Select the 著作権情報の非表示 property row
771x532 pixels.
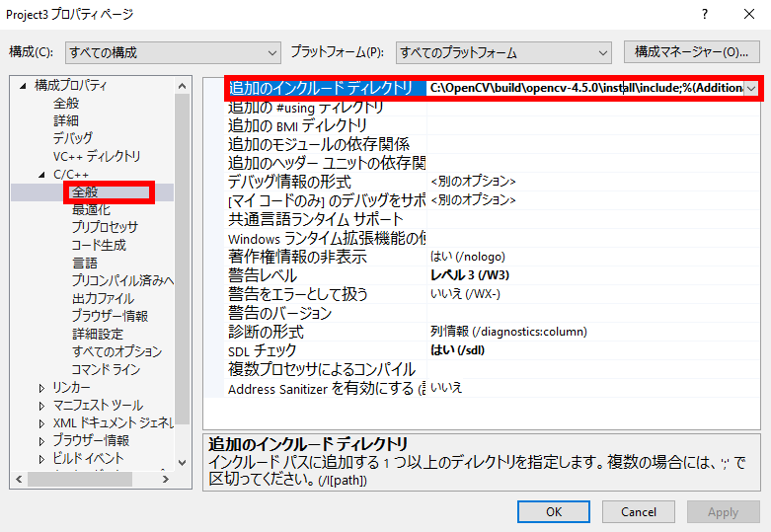point(492,257)
